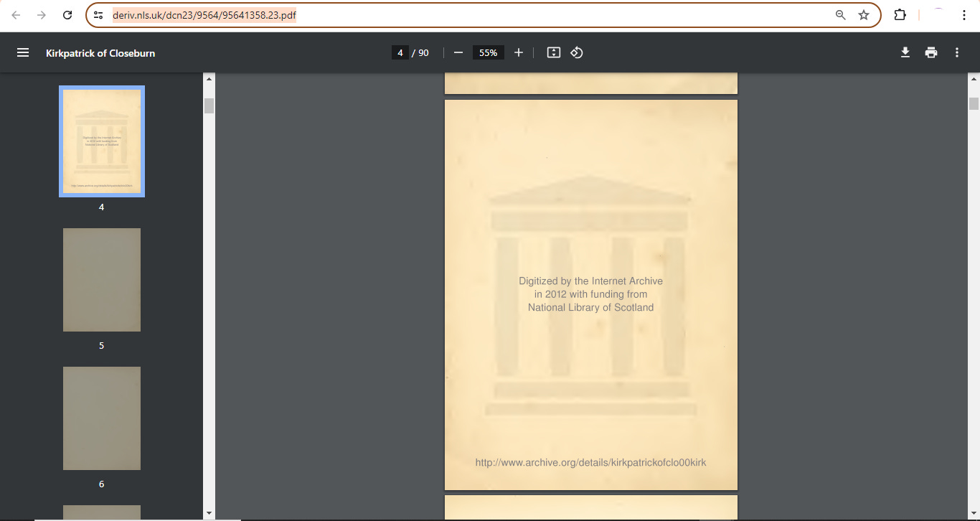View site information icon in address bar
The height and width of the screenshot is (521, 980).
(99, 15)
